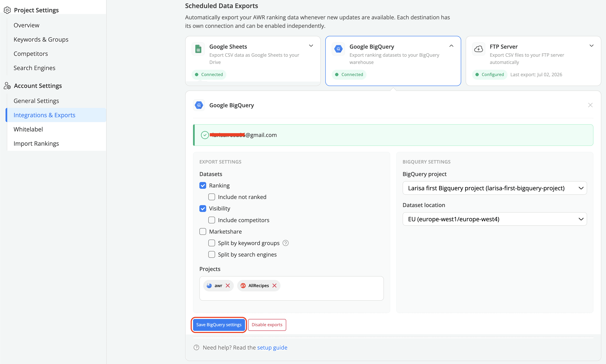Close the Google BigQuery panel
Viewport: 606px width, 364px height.
tap(590, 105)
